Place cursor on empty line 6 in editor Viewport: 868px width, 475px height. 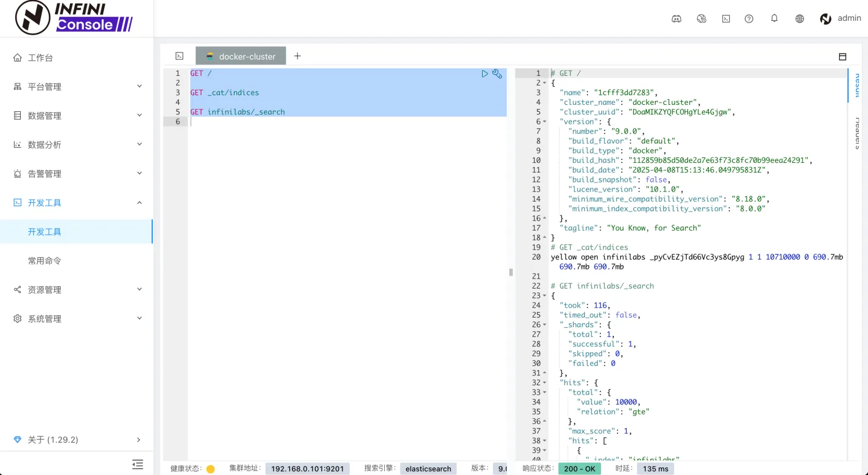(x=347, y=122)
